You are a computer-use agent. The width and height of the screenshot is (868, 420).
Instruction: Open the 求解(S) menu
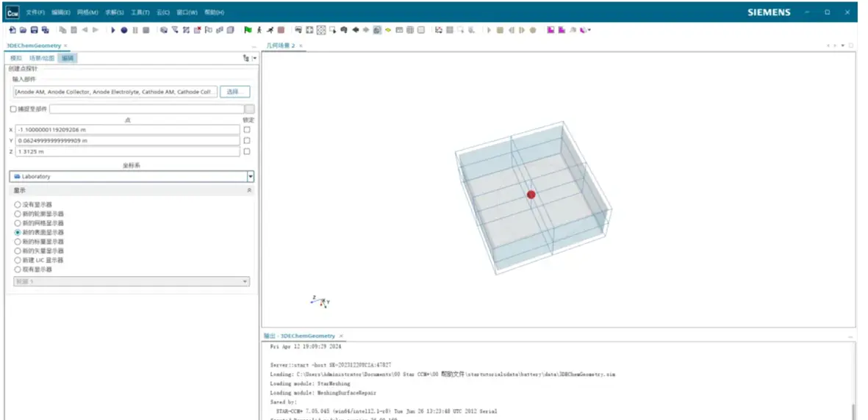click(x=115, y=12)
